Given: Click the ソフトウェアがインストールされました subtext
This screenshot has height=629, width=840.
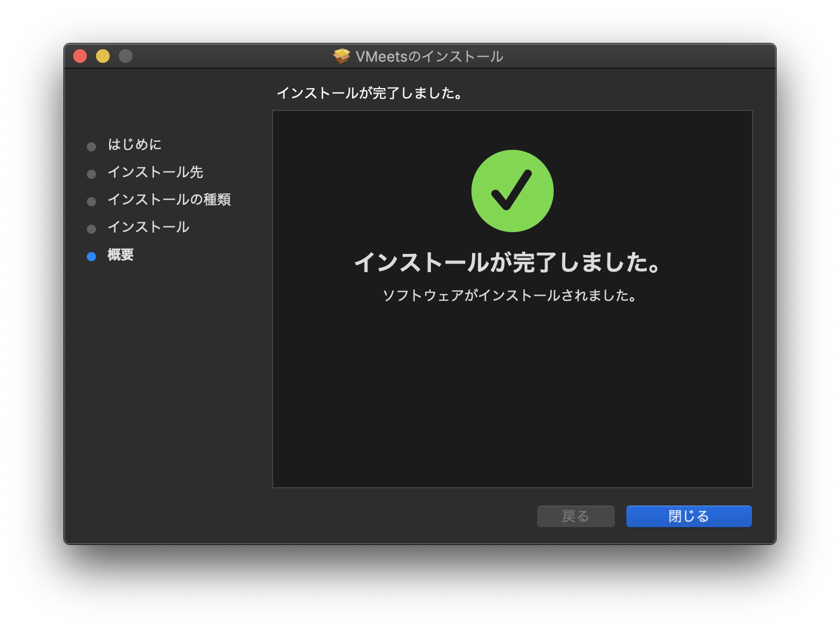Looking at the screenshot, I should click(510, 296).
